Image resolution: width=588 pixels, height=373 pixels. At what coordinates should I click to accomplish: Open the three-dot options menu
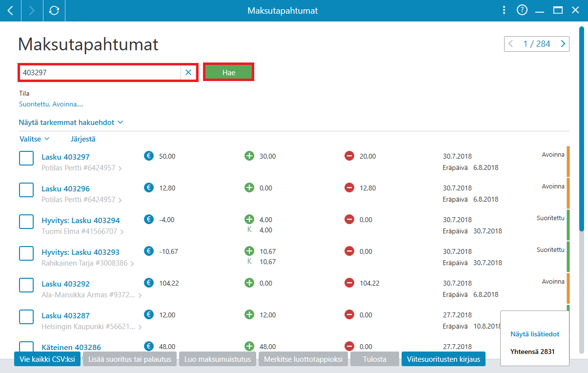coord(504,10)
